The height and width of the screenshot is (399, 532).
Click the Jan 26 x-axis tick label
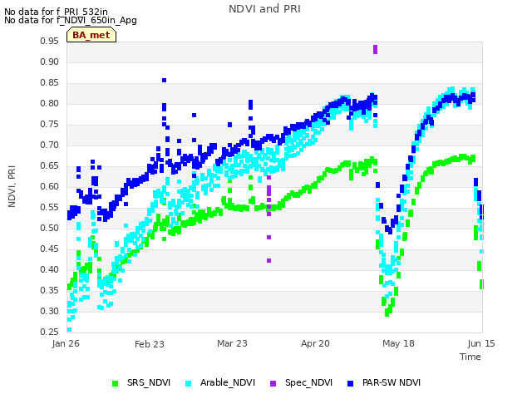click(66, 343)
